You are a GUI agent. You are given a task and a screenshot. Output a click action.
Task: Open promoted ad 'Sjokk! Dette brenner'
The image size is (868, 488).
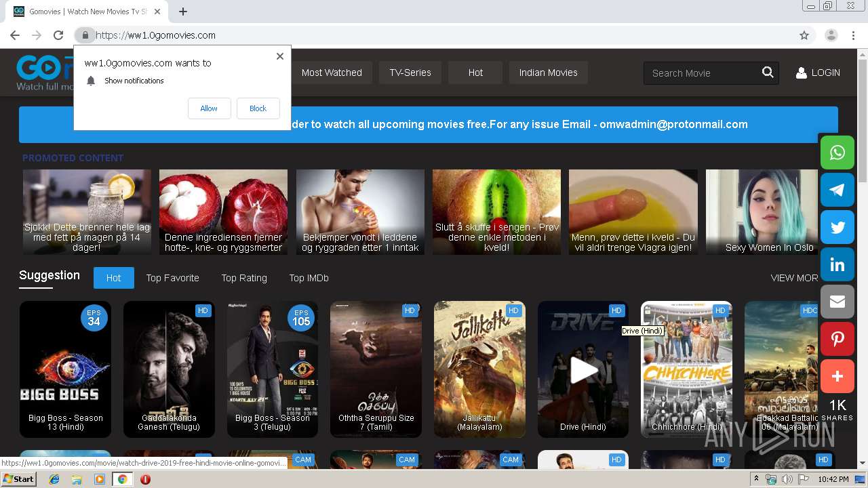[x=87, y=212]
